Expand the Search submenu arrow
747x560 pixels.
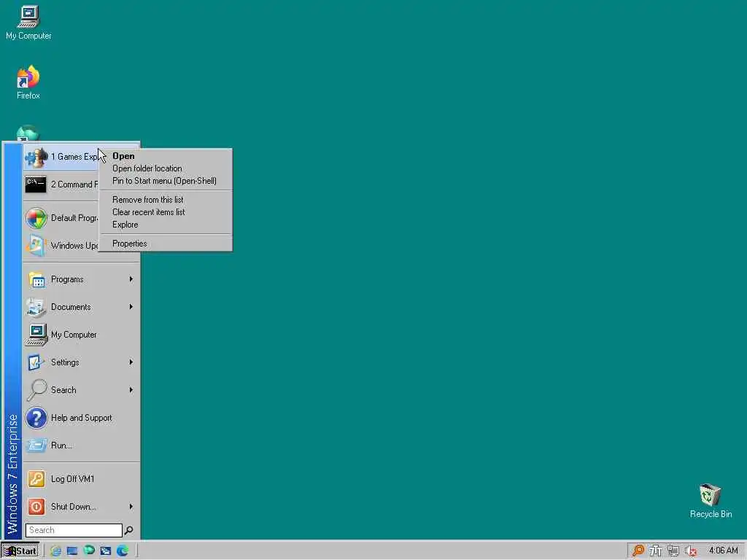click(131, 389)
